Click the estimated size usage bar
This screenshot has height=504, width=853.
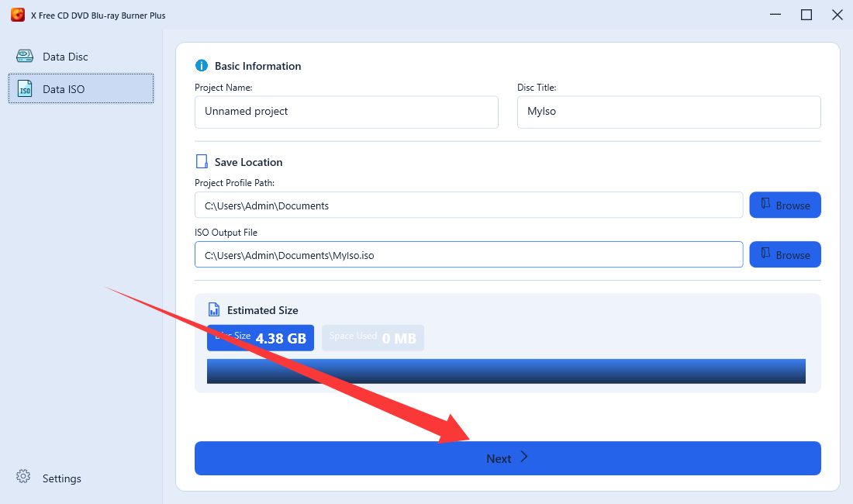(506, 371)
